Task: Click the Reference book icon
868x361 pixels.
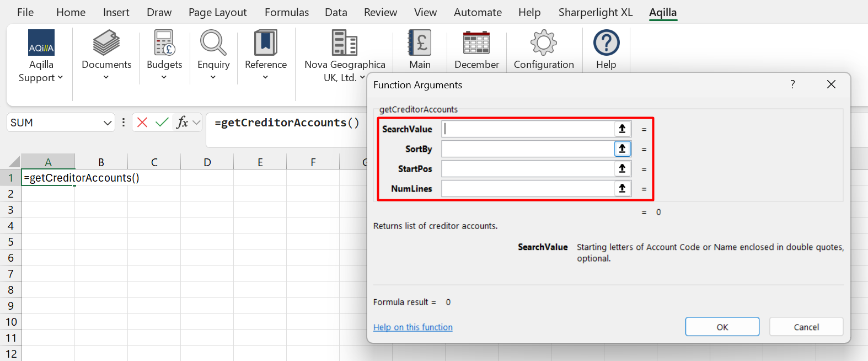Action: 266,43
